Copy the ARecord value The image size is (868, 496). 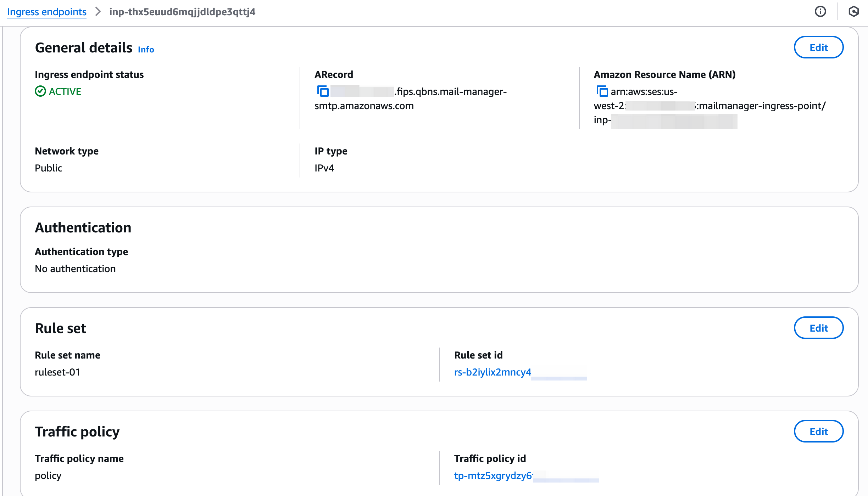point(323,91)
